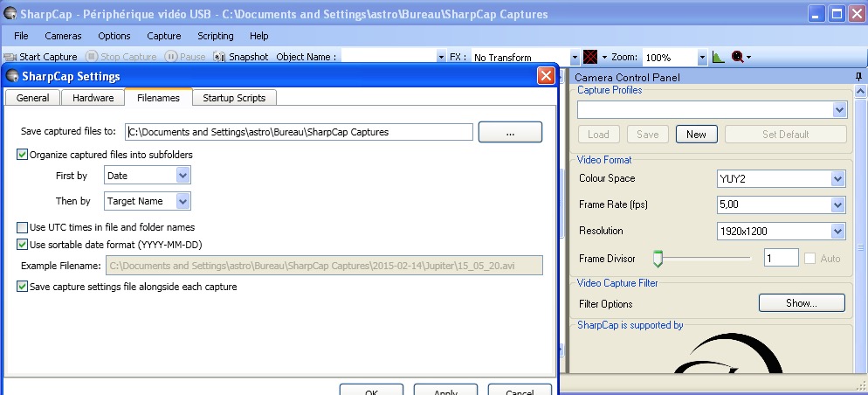Open the Help menu
The height and width of the screenshot is (395, 868).
click(x=259, y=36)
